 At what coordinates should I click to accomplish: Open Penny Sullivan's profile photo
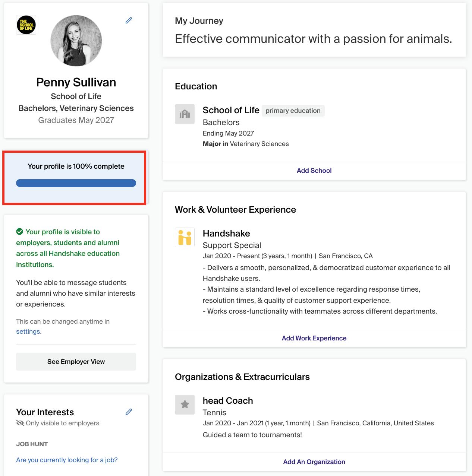(76, 41)
